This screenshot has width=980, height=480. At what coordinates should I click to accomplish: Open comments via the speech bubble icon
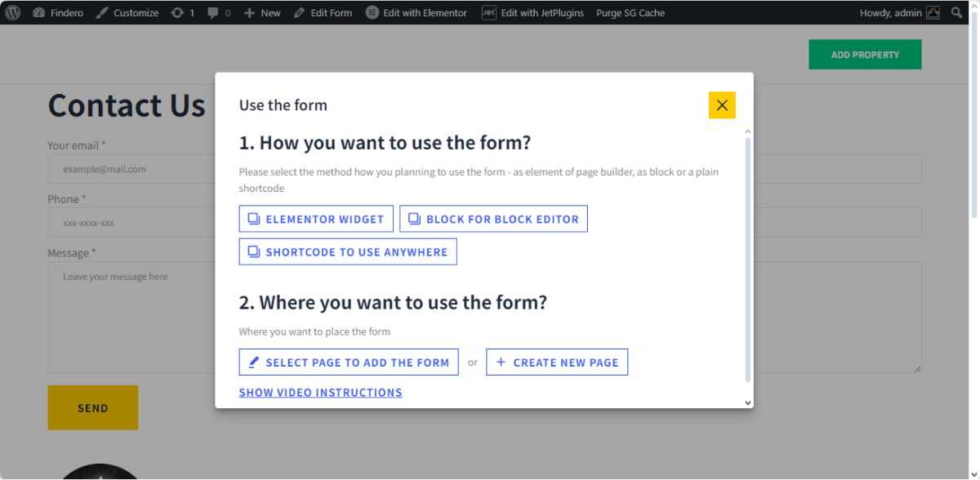click(213, 12)
